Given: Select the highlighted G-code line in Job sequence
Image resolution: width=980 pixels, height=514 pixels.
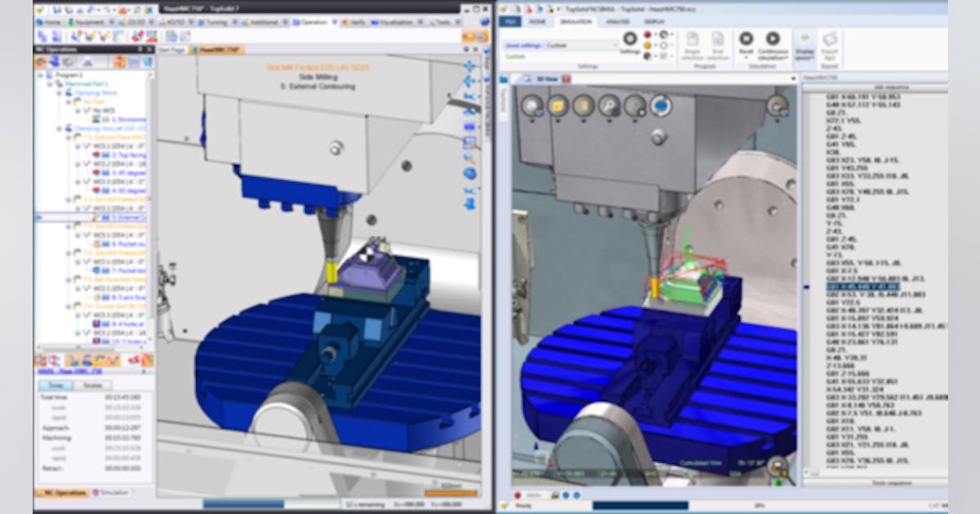Looking at the screenshot, I should pos(863,286).
